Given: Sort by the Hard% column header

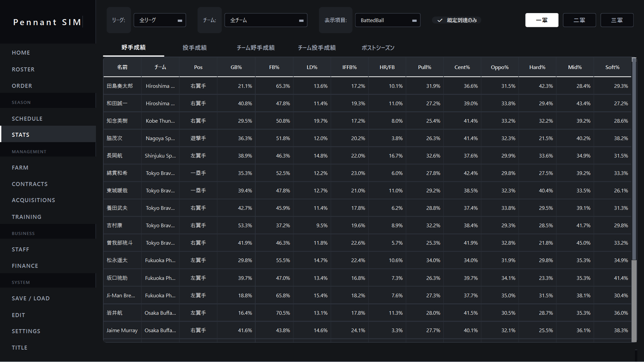Looking at the screenshot, I should 537,67.
